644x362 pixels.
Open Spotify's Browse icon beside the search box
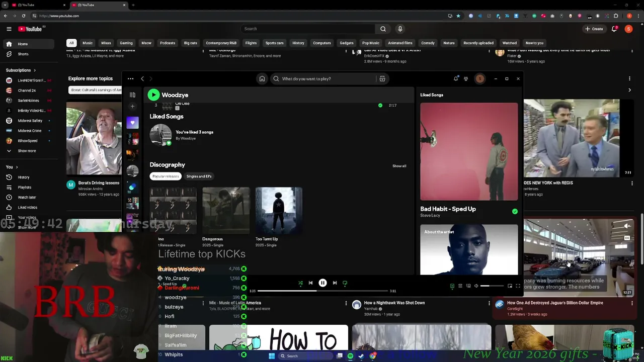(382, 79)
